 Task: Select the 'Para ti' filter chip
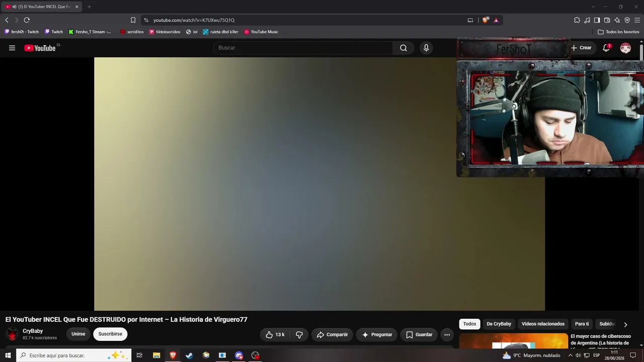point(582,324)
